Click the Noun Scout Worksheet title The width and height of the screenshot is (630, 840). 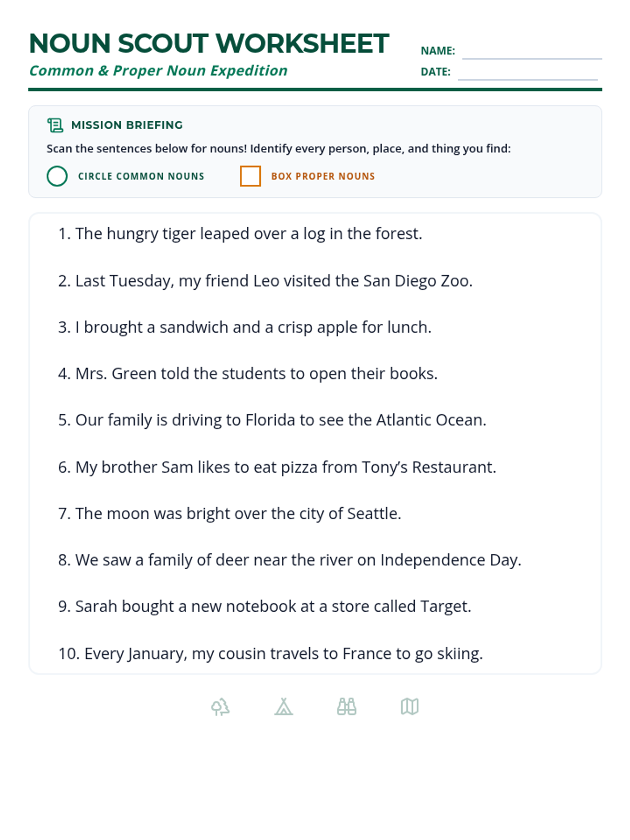(x=208, y=44)
